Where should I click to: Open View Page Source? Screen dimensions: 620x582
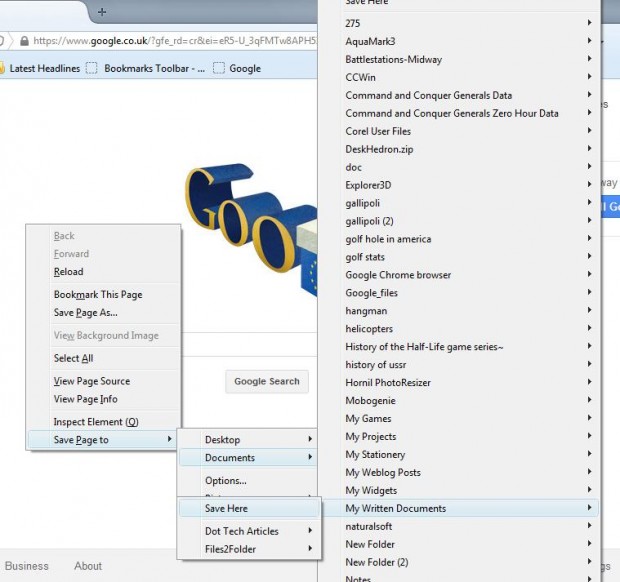[x=104, y=381]
